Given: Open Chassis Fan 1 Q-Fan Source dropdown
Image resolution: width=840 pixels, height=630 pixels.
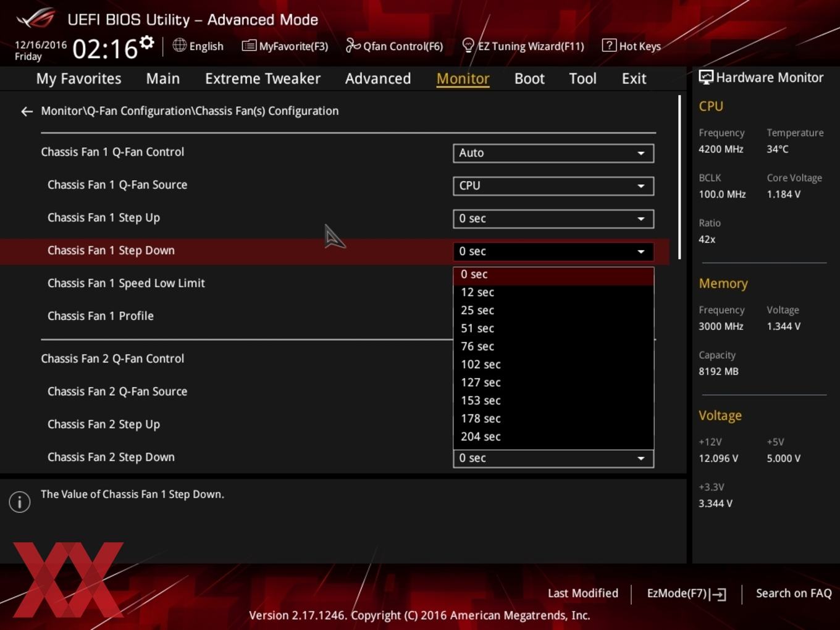Looking at the screenshot, I should [553, 186].
